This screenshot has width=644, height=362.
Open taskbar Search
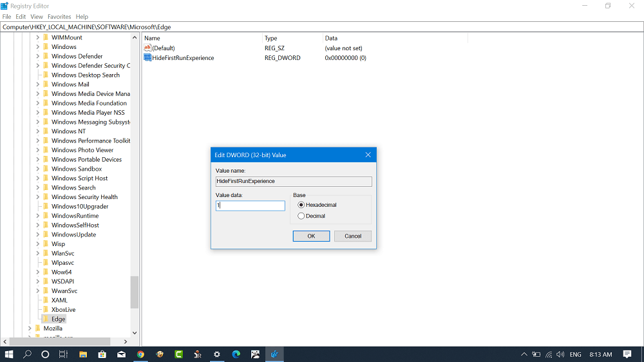click(x=27, y=354)
